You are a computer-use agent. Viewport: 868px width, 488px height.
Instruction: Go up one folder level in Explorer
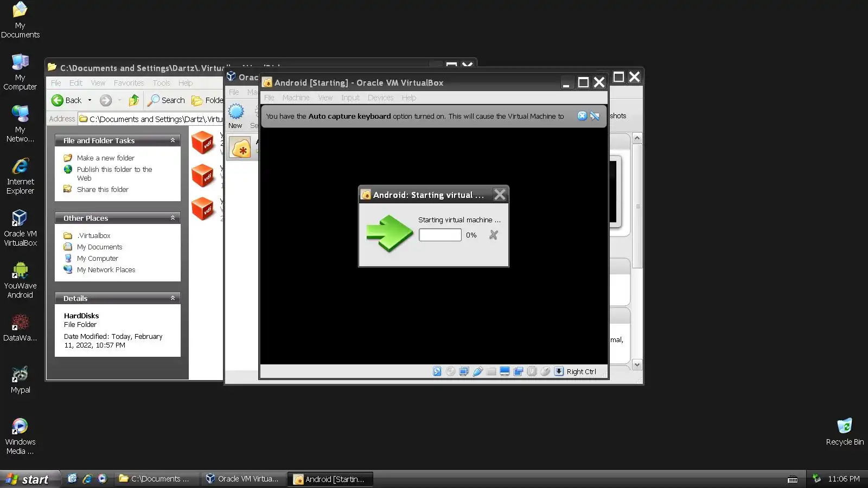134,100
